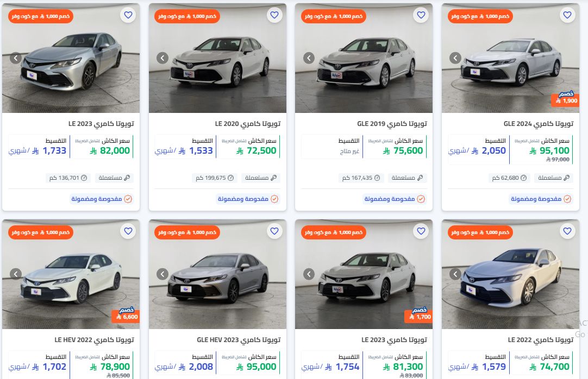Click photo arrow on Camry LE HEV 2022

tap(16, 274)
